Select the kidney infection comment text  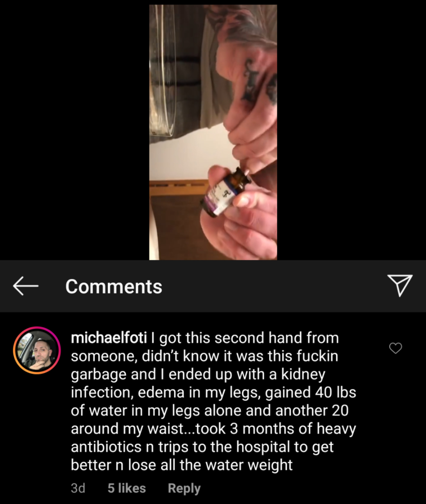(213, 401)
